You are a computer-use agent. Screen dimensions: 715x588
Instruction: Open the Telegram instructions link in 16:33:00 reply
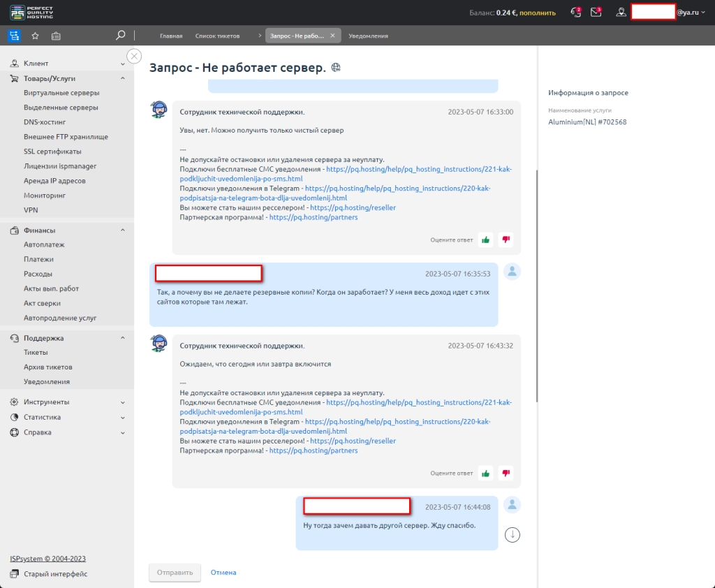335,193
